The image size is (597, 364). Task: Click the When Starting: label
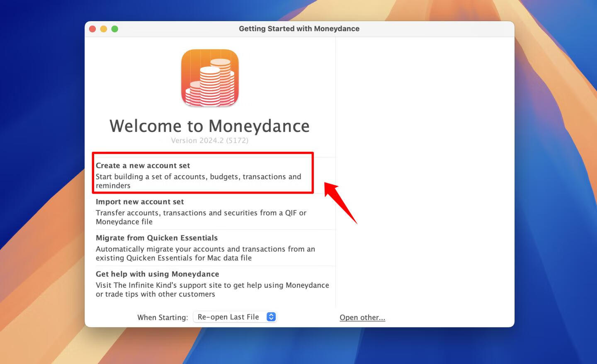(163, 318)
